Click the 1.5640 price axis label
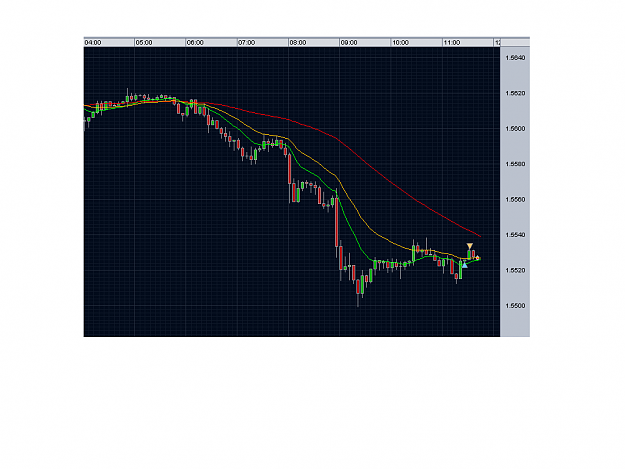 tap(515, 58)
